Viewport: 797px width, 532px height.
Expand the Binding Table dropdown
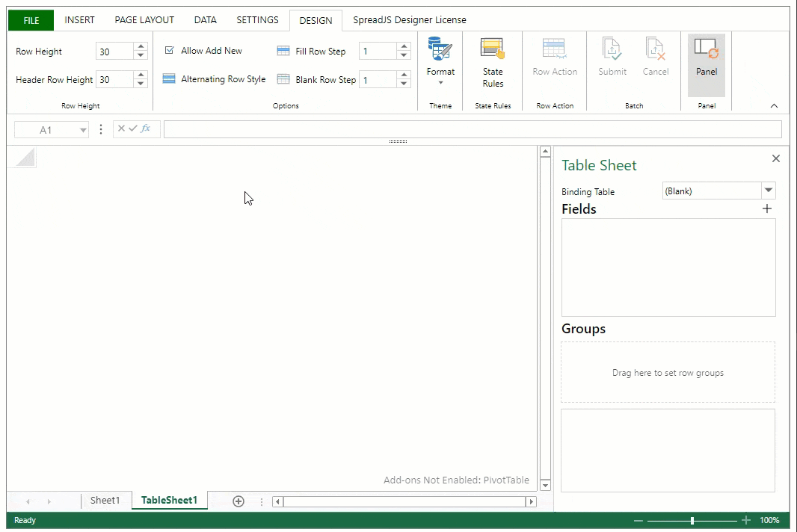click(769, 191)
